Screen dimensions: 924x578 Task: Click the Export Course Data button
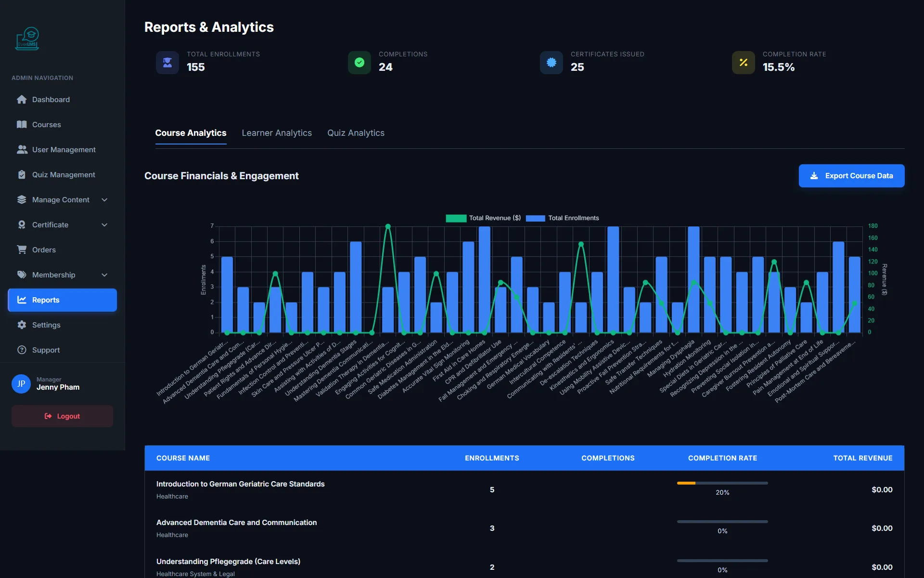851,176
